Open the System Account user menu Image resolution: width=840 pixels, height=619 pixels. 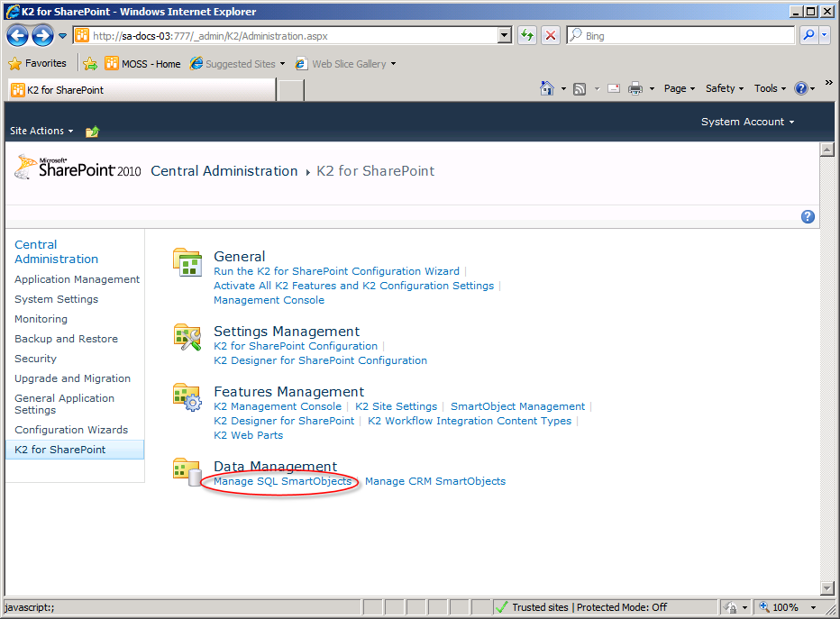(747, 122)
